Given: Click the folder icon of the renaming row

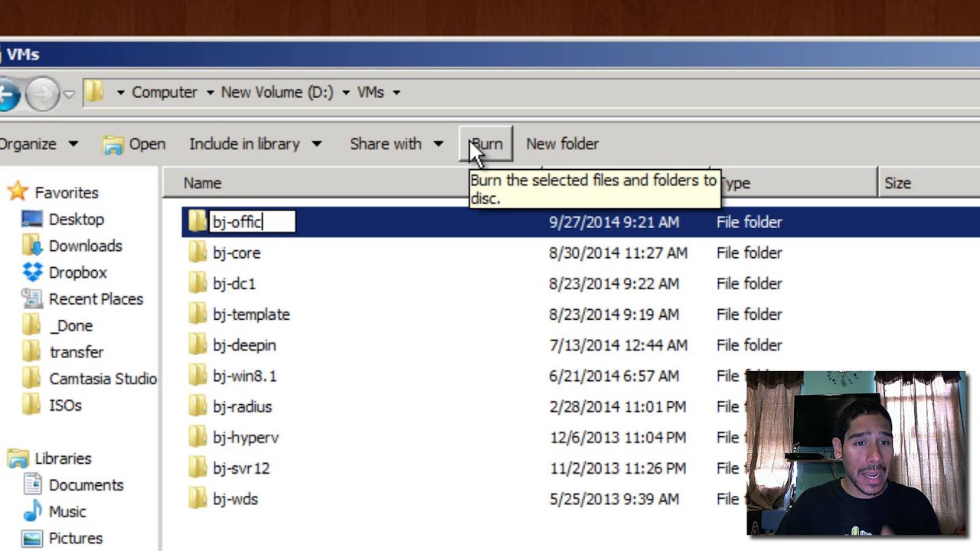Looking at the screenshot, I should click(198, 222).
